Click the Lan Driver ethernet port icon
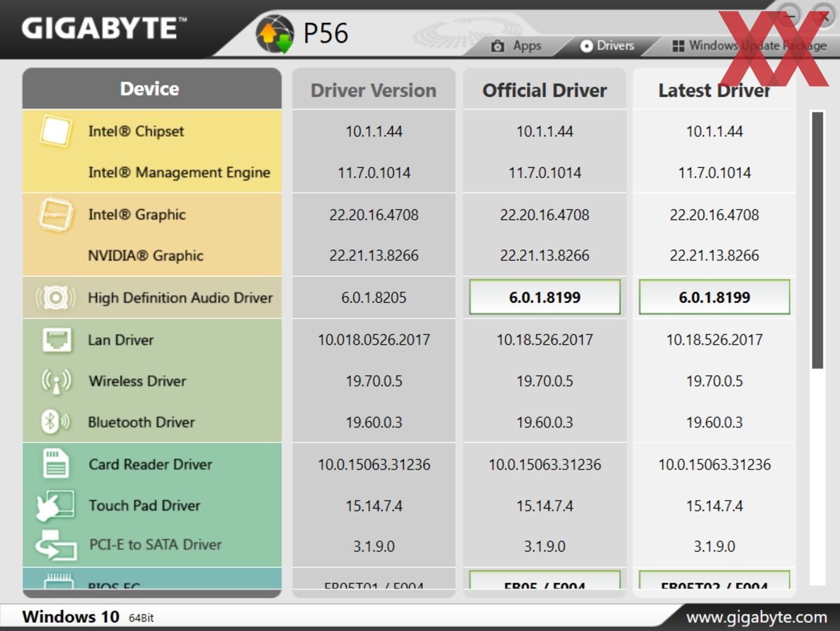 56,340
